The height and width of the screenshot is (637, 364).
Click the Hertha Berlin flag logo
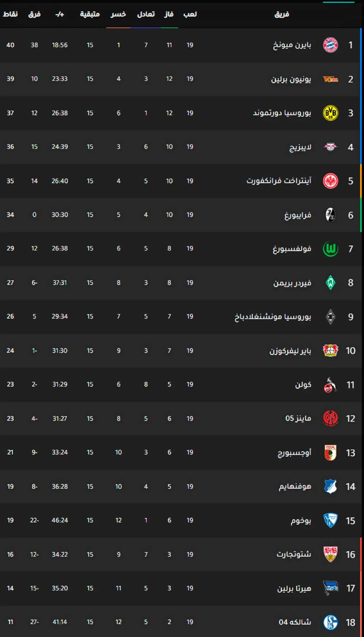click(330, 588)
